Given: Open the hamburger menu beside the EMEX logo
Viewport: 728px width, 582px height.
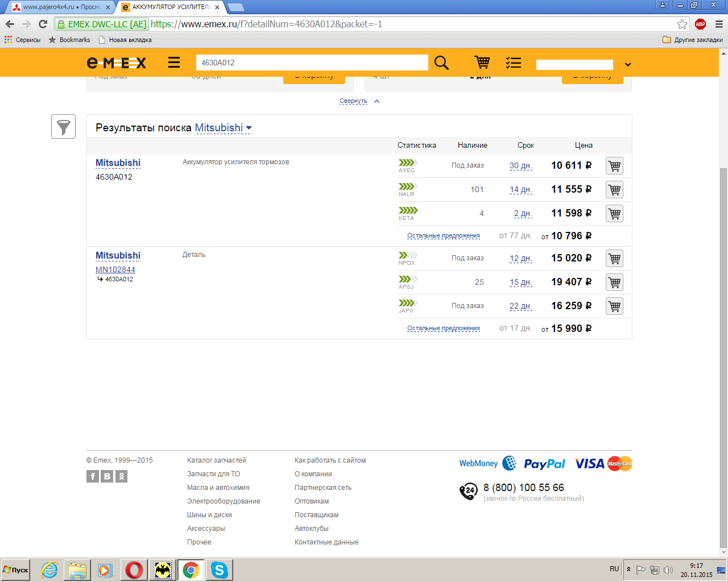Looking at the screenshot, I should coord(174,63).
